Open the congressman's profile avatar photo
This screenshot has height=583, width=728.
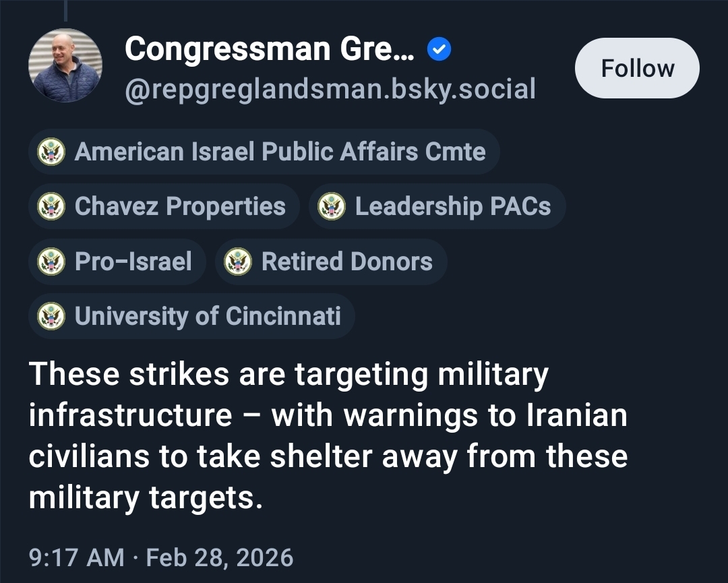tap(65, 67)
